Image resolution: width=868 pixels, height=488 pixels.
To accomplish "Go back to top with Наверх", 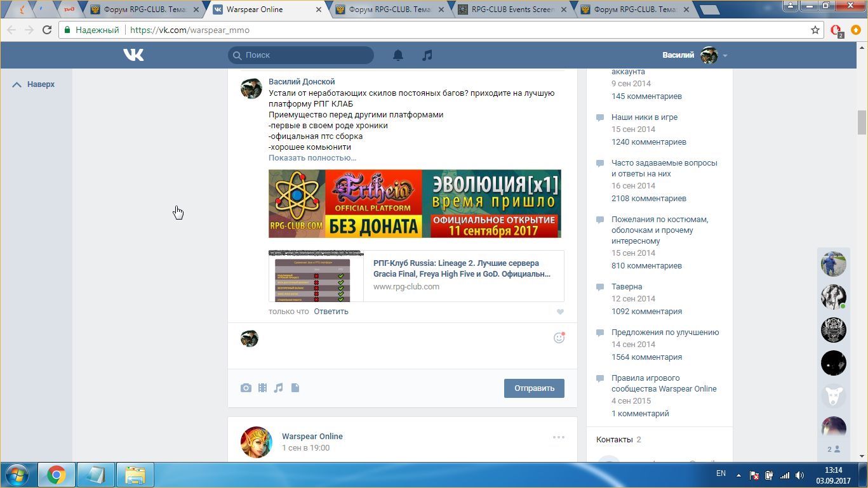I will coord(34,84).
